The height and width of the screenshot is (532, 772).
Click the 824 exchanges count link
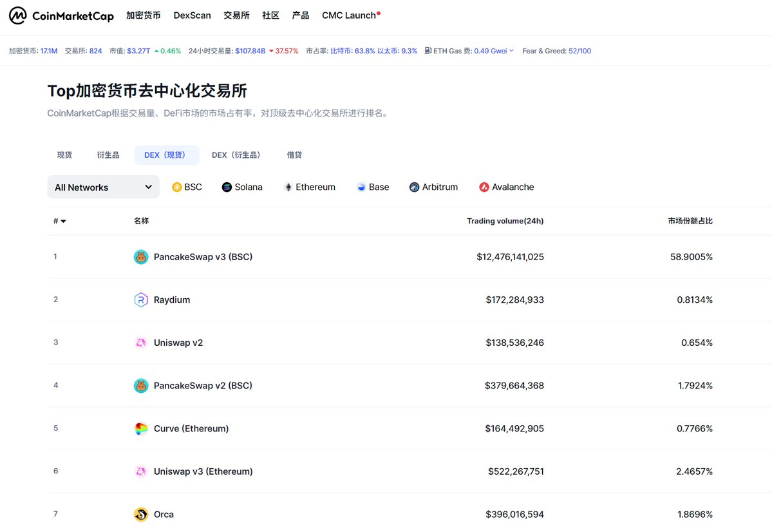coord(95,51)
